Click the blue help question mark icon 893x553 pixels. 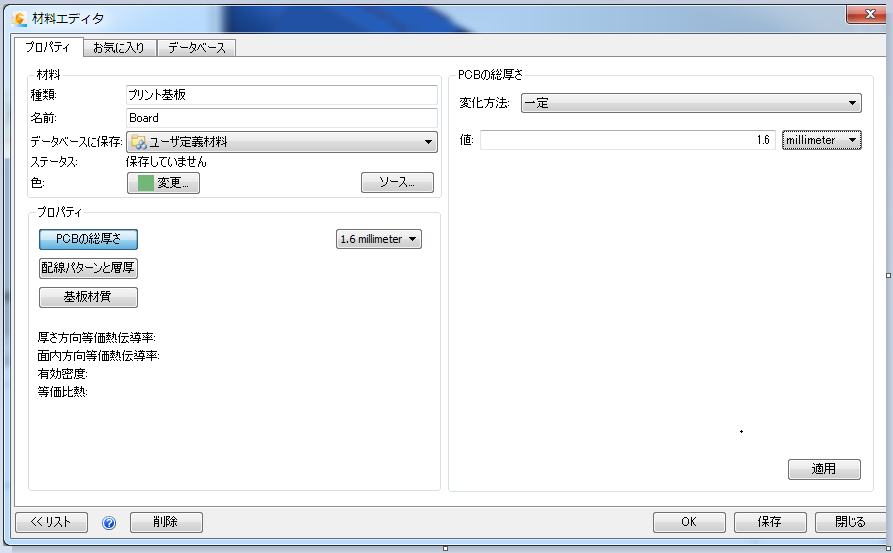[109, 523]
